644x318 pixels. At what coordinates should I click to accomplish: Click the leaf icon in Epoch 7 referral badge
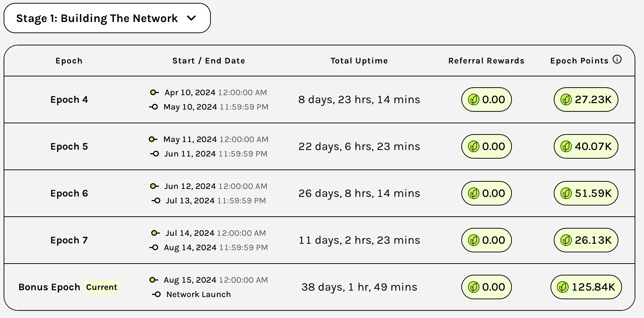point(474,240)
